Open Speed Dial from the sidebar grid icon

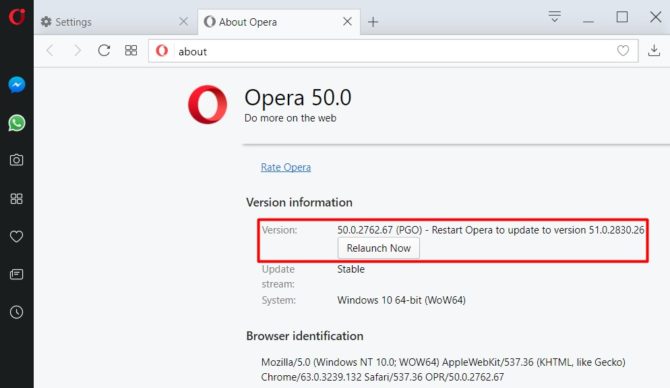pos(17,199)
